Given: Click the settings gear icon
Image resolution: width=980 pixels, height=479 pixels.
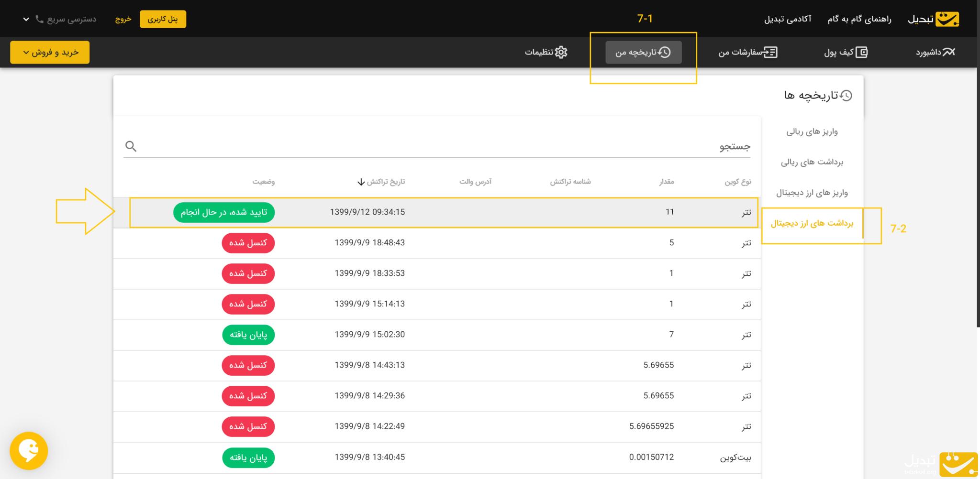Looking at the screenshot, I should click(561, 52).
